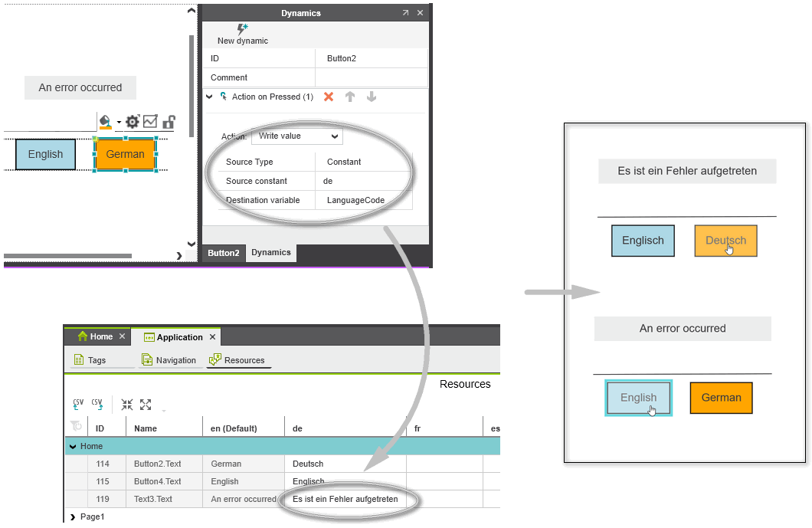Switch to the Button2 properties tab

[223, 253]
